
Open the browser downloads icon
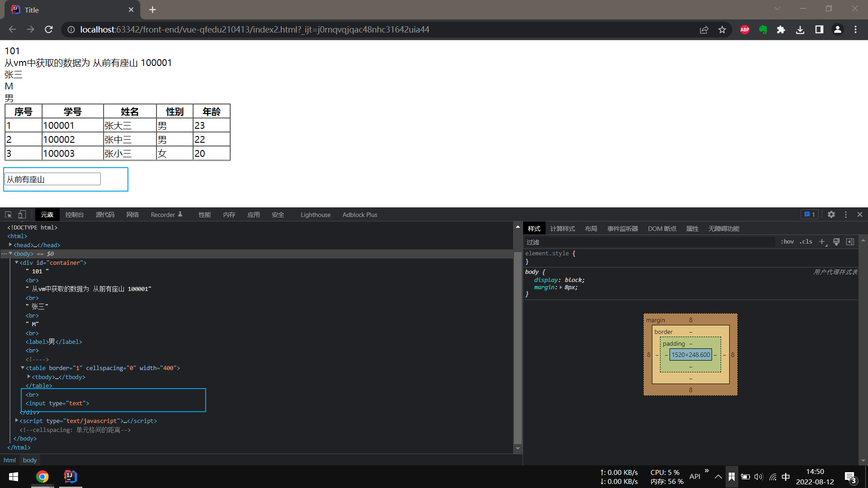800,29
